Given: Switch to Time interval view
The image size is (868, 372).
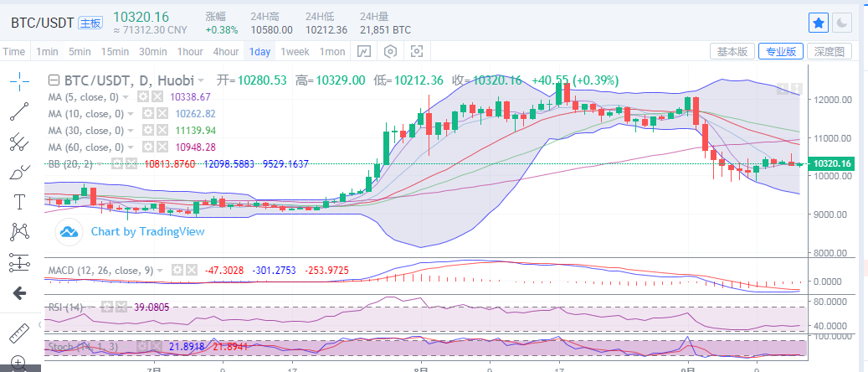Looking at the screenshot, I should [14, 52].
